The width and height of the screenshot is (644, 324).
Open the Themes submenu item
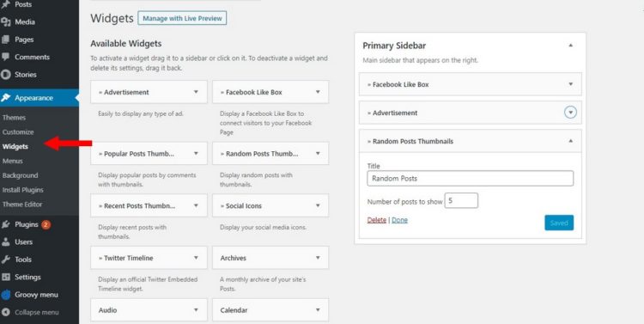pyautogui.click(x=14, y=118)
